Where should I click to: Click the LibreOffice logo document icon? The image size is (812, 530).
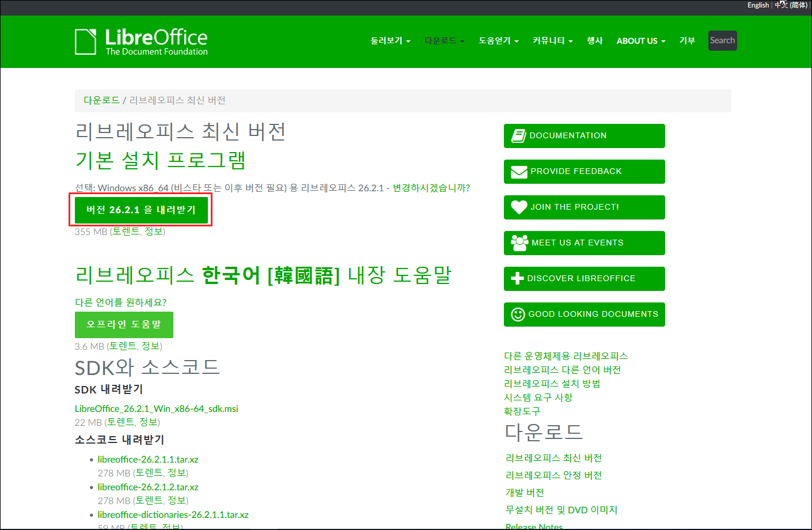(x=86, y=41)
